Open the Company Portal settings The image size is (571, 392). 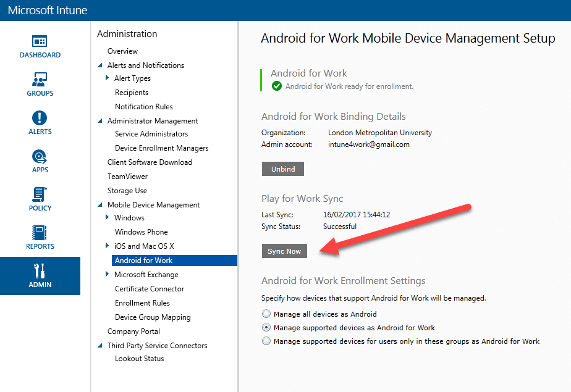point(133,332)
